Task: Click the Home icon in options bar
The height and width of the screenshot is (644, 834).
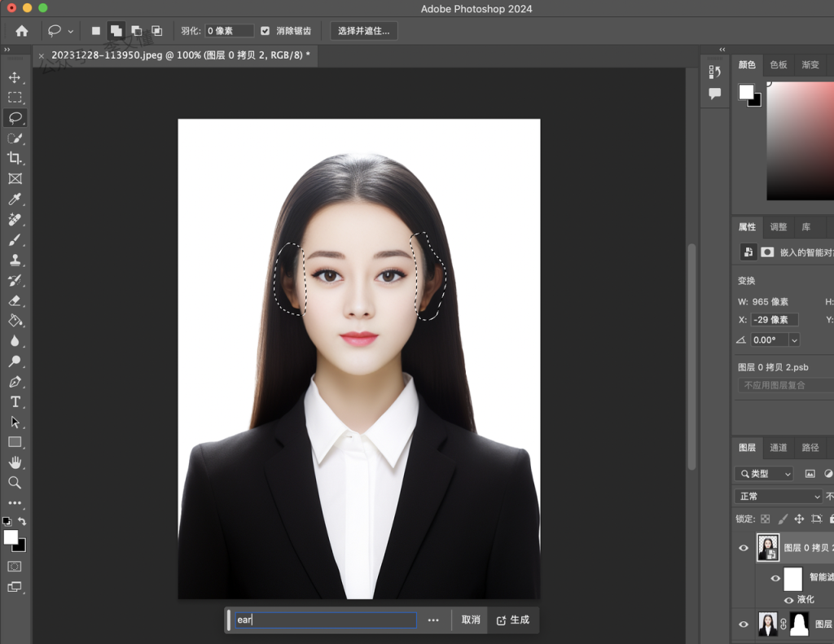Action: coord(22,31)
